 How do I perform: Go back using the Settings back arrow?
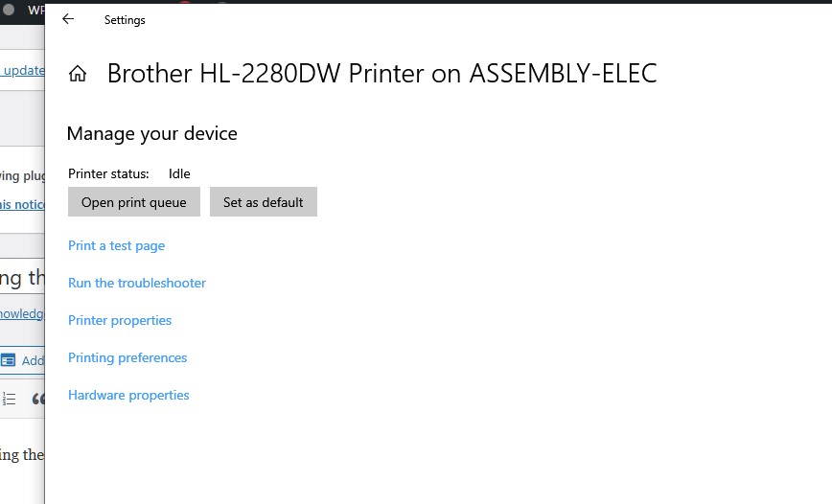(68, 19)
